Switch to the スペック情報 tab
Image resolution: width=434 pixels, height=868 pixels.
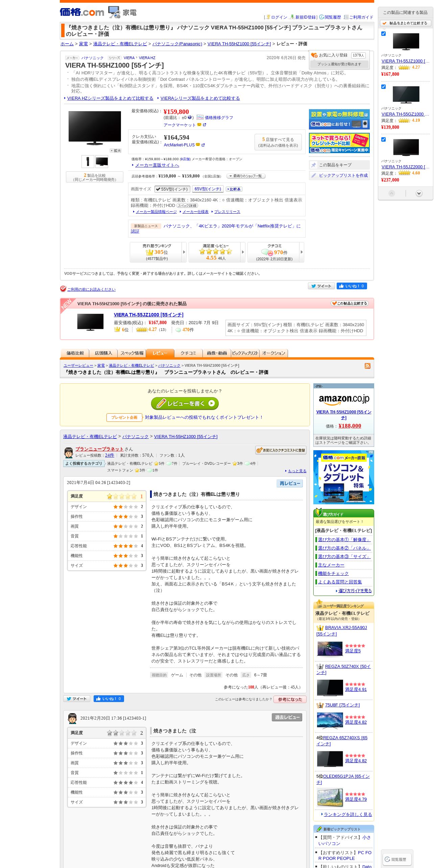[132, 353]
